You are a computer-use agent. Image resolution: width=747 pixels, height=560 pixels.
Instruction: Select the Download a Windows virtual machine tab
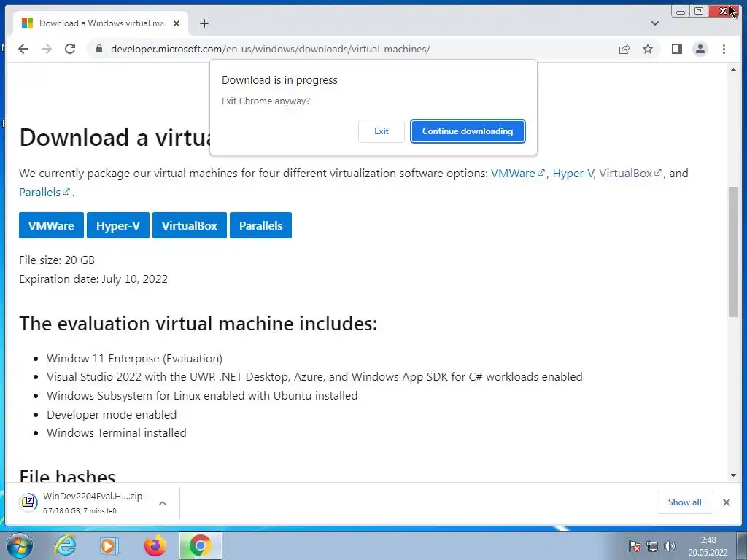(x=101, y=23)
